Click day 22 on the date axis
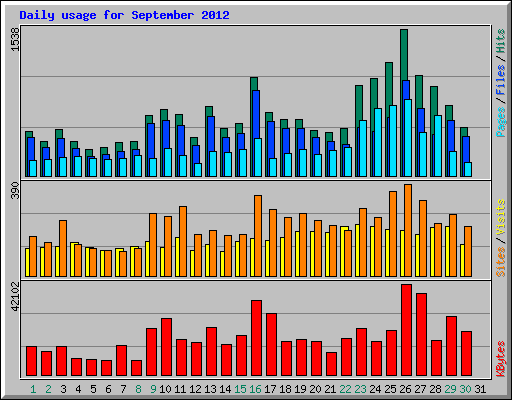 click(x=345, y=389)
